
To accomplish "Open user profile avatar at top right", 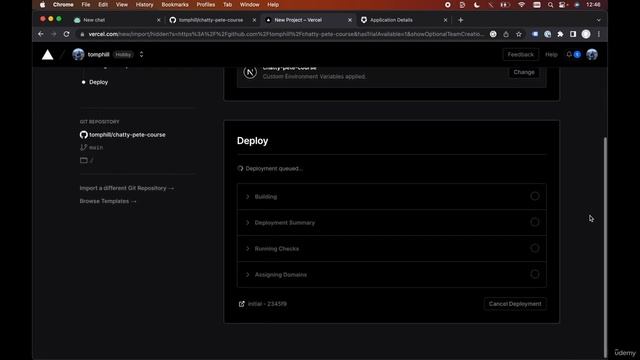I will coord(592,54).
